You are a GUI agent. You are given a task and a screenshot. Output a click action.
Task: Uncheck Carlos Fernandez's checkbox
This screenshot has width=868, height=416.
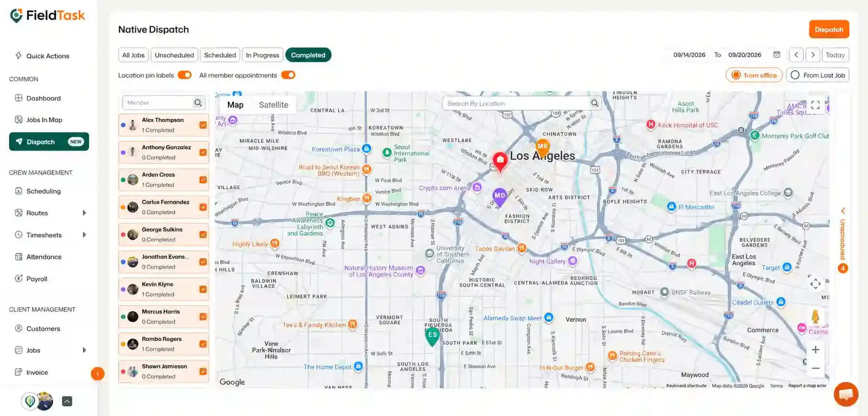[x=203, y=208]
